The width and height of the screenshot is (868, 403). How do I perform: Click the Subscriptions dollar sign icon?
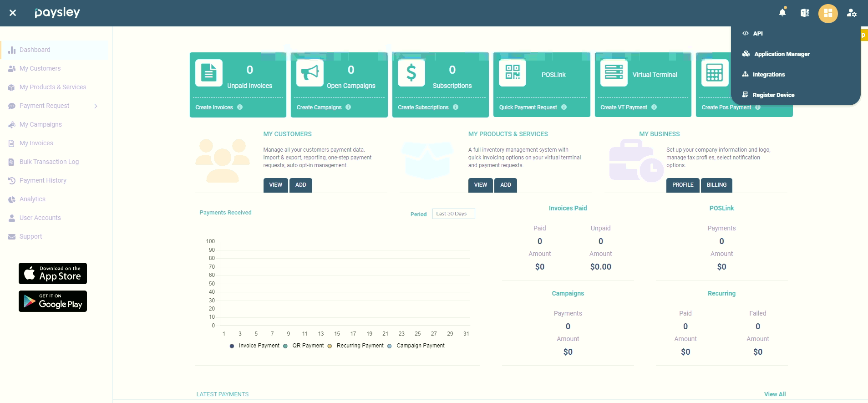411,73
